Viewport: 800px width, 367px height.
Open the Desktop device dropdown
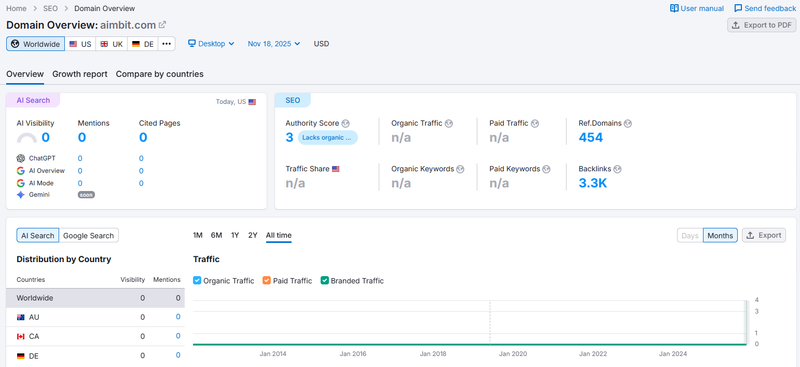(x=211, y=44)
